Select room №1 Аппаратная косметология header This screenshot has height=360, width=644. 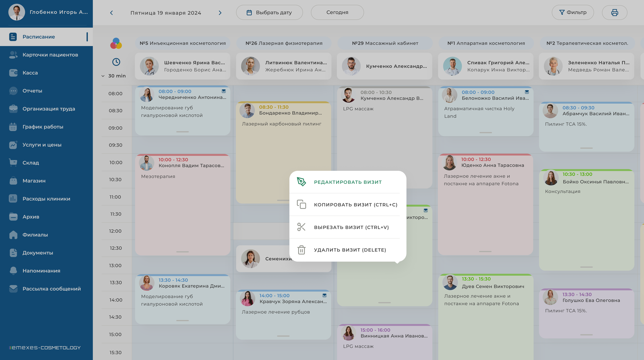(486, 43)
